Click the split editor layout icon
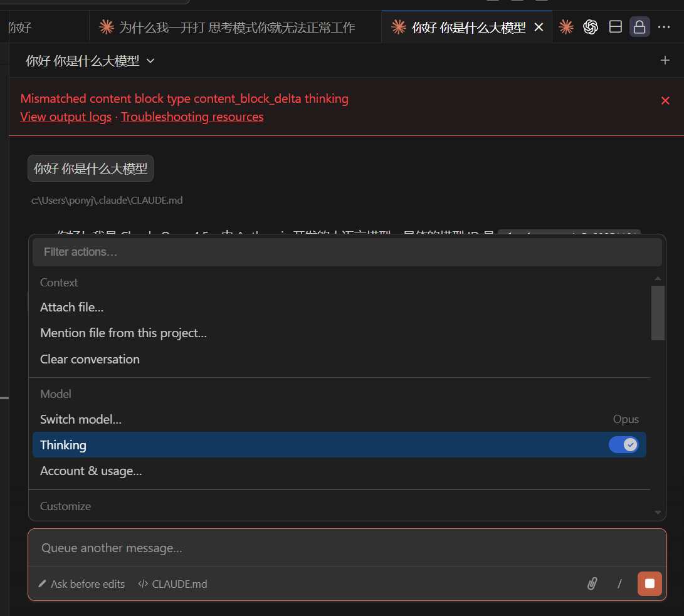 click(616, 27)
